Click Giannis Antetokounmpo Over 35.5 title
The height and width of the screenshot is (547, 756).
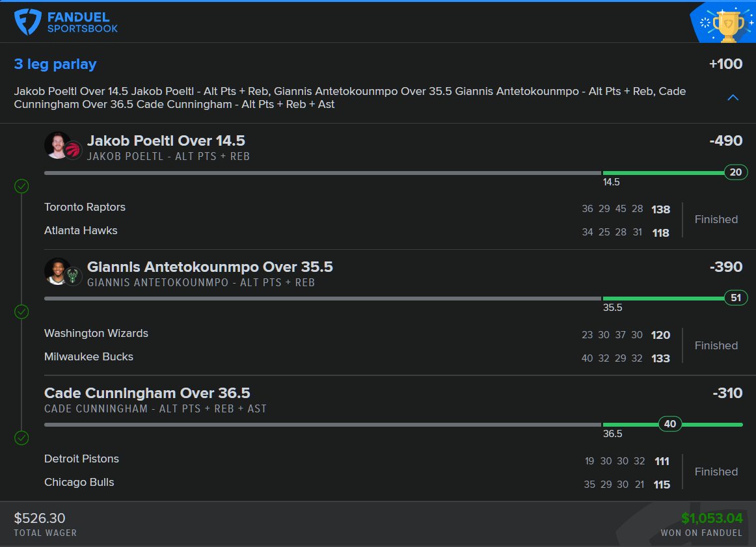click(209, 267)
